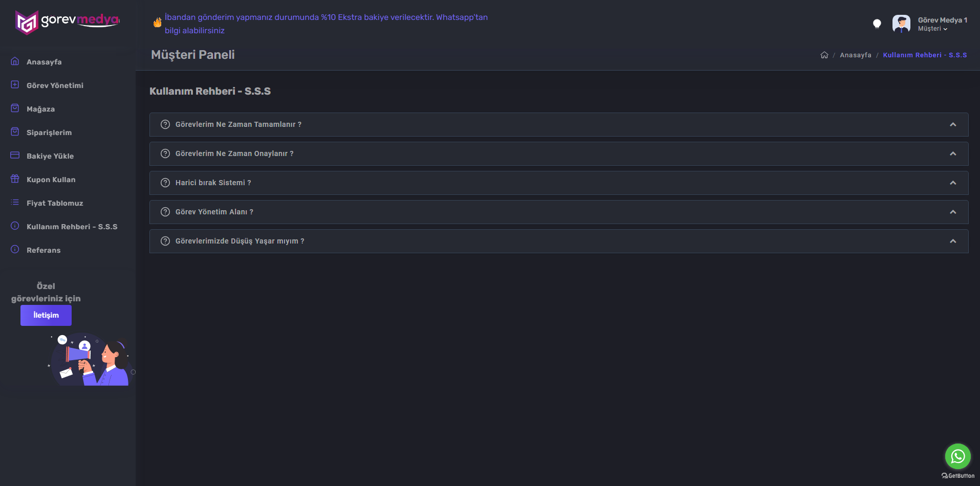This screenshot has width=980, height=486.
Task: Open the WhatsApp chat button
Action: click(957, 456)
